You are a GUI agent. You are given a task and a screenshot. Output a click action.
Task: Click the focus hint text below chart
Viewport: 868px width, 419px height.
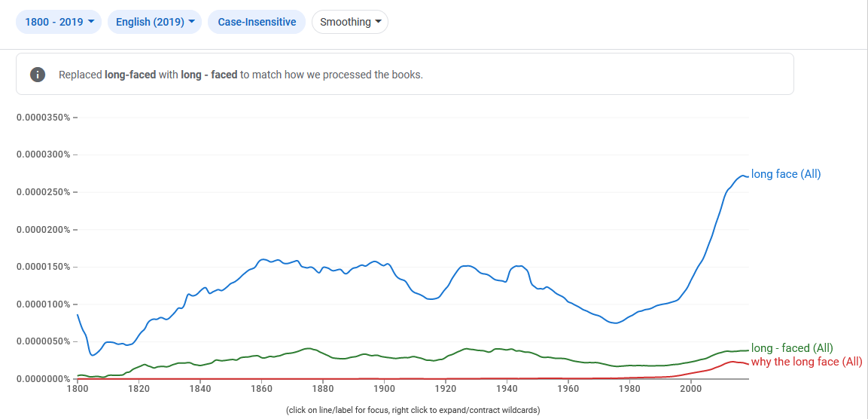tap(413, 410)
